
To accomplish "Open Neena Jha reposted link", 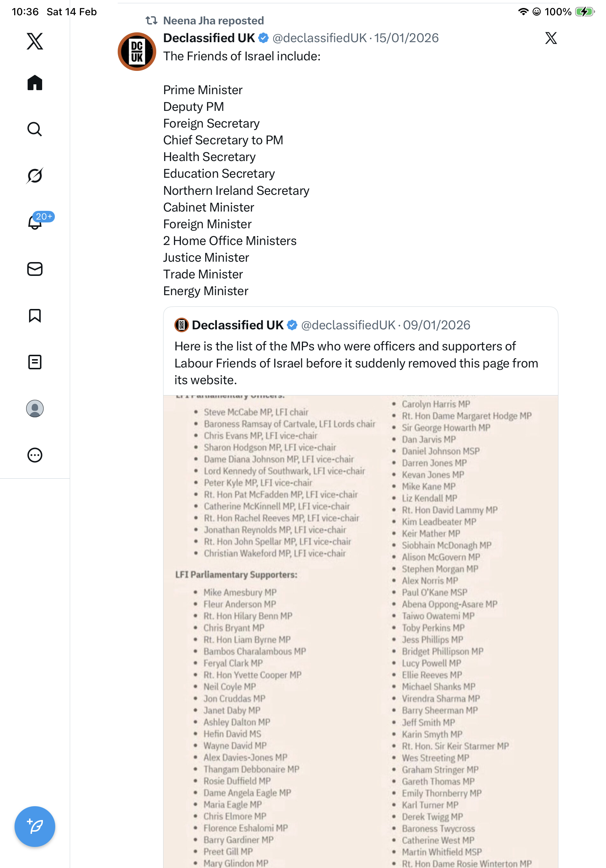I will (x=214, y=21).
